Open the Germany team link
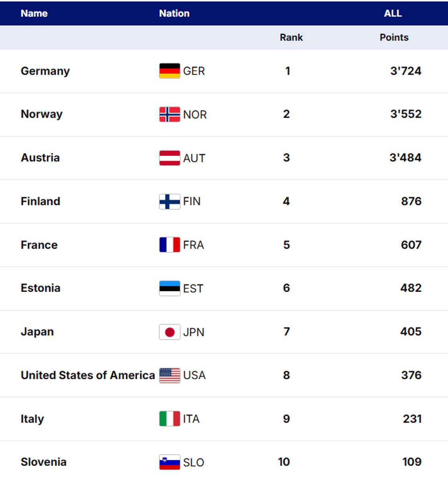The image size is (448, 482). 45,71
